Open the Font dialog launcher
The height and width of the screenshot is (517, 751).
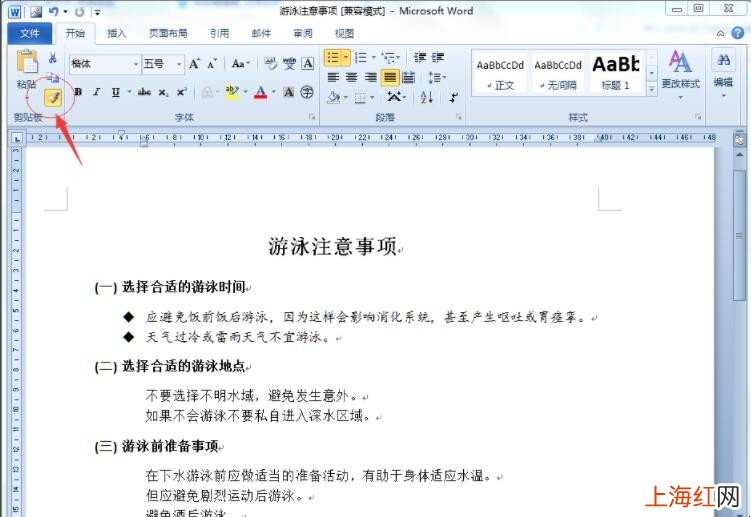(312, 117)
